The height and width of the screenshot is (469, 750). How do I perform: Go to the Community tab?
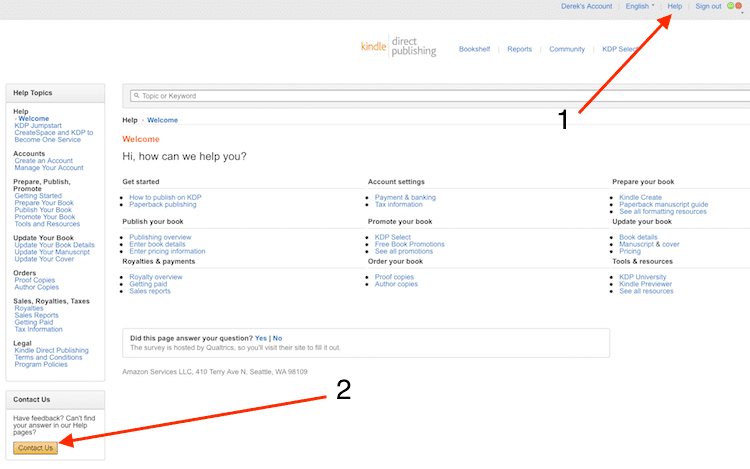(567, 49)
